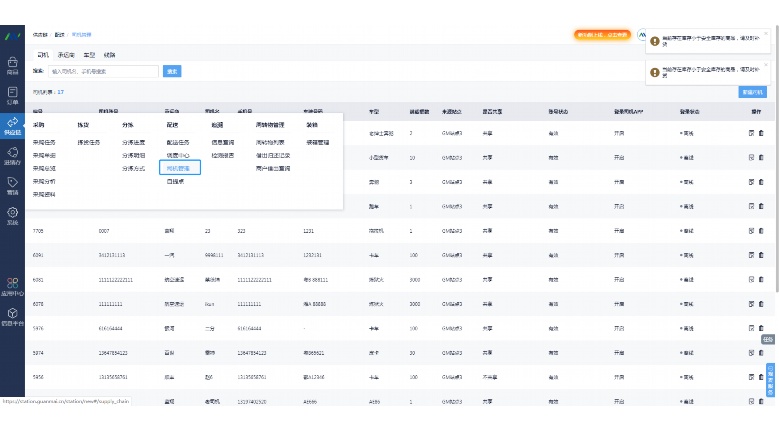Open the 订单 section in the sidebar
Viewport: 779px width, 431px height.
(12, 95)
